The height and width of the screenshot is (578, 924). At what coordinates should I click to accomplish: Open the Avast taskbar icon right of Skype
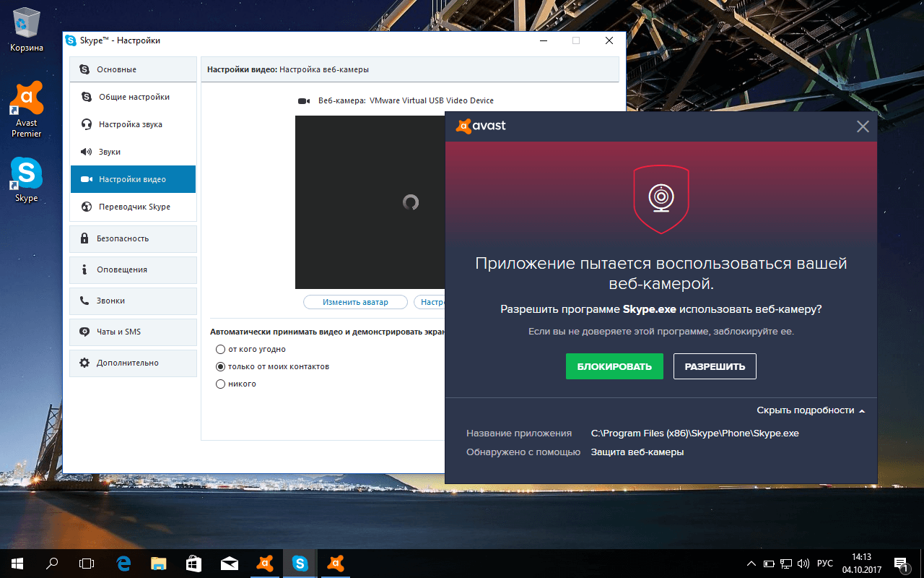pos(336,563)
